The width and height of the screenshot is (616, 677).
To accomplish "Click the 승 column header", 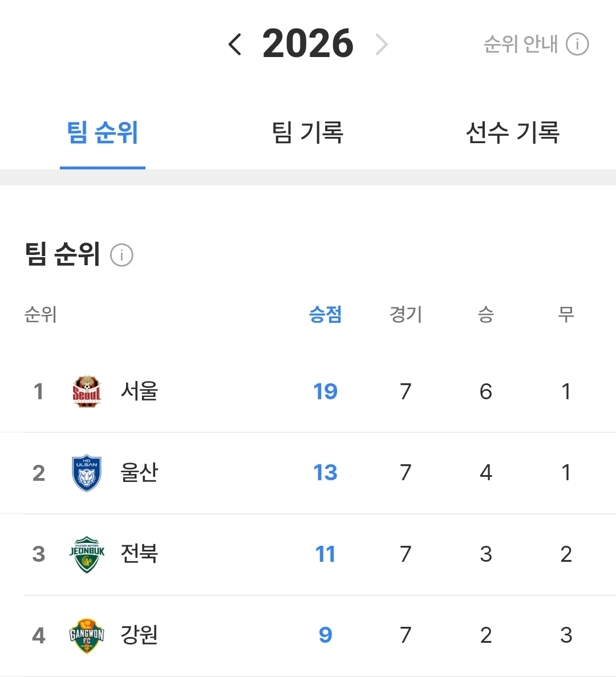I will tap(486, 314).
